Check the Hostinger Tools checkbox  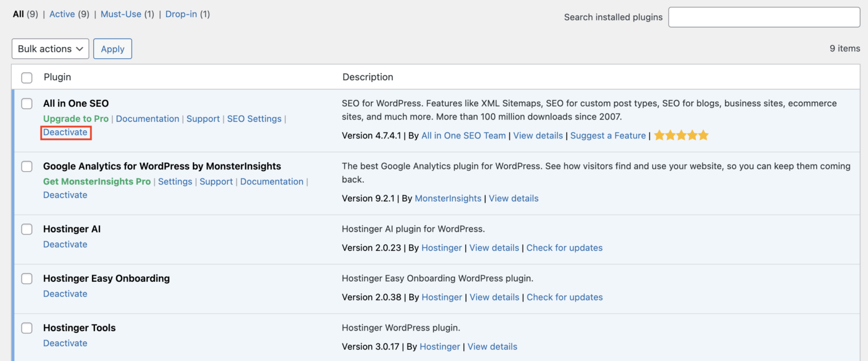(27, 328)
